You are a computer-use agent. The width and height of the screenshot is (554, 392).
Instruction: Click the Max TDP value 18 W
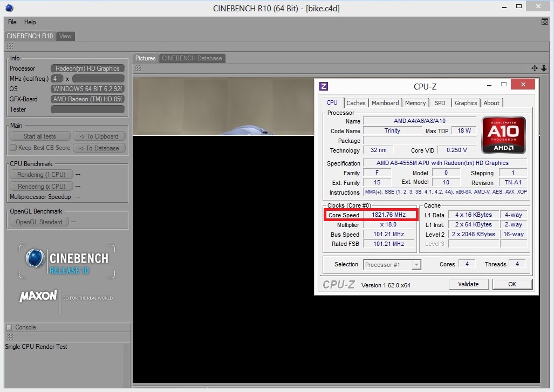(464, 130)
